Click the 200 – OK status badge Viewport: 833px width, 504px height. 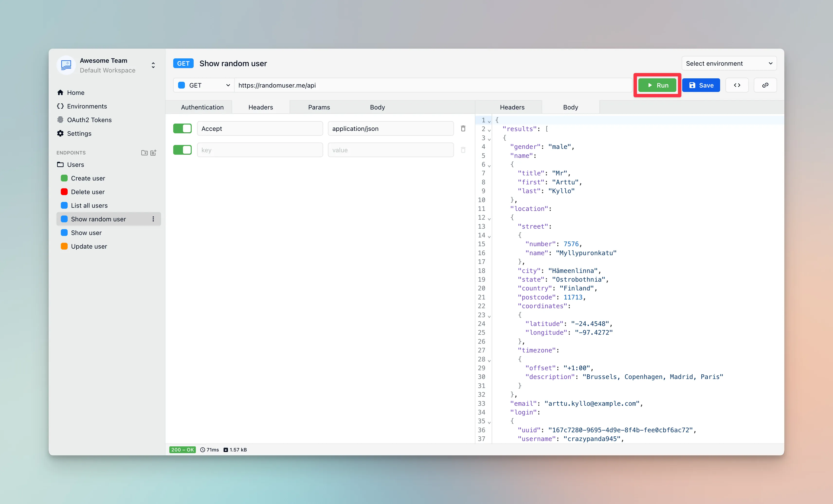pyautogui.click(x=182, y=450)
